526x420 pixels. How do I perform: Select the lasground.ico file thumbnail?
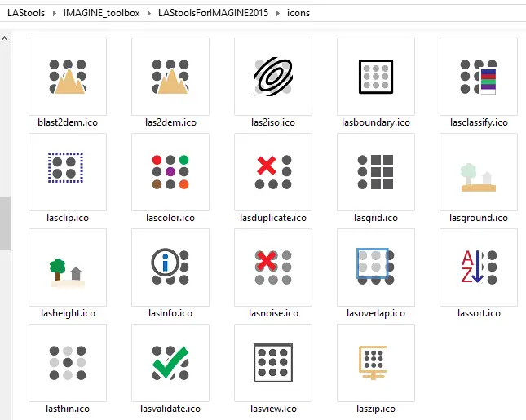click(479, 172)
